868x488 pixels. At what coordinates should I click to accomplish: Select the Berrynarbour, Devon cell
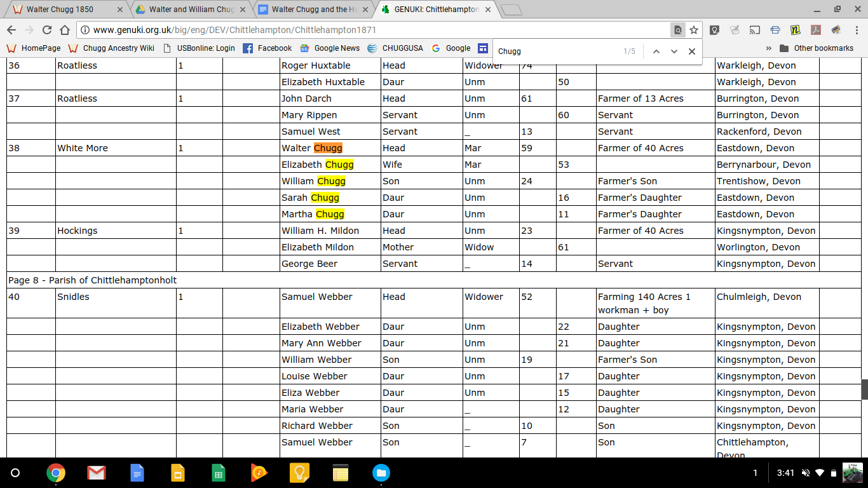tap(767, 165)
